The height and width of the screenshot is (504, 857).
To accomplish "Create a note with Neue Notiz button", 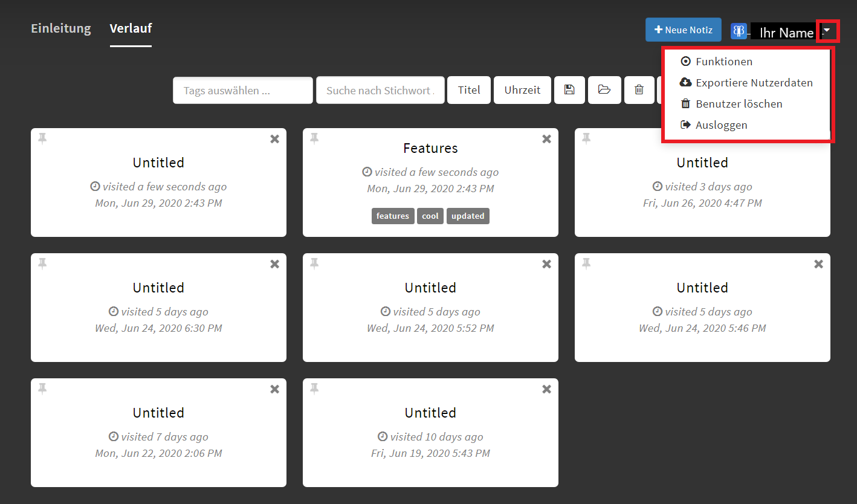I will coord(683,30).
